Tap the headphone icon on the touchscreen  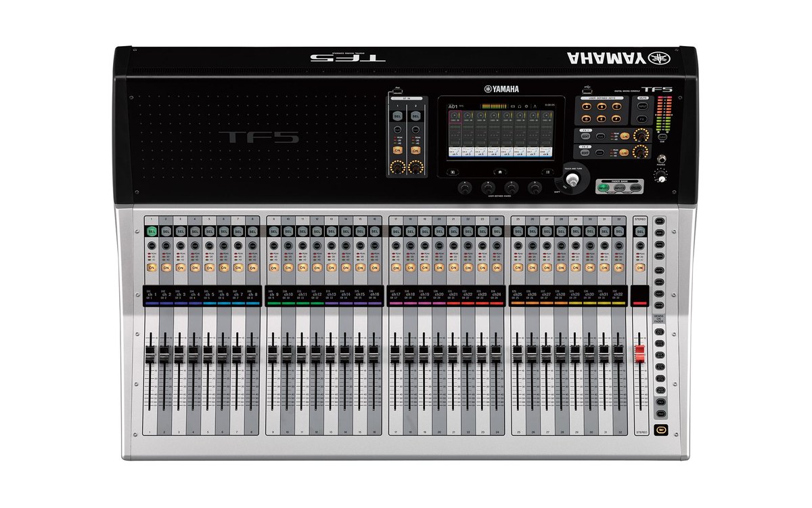click(520, 106)
